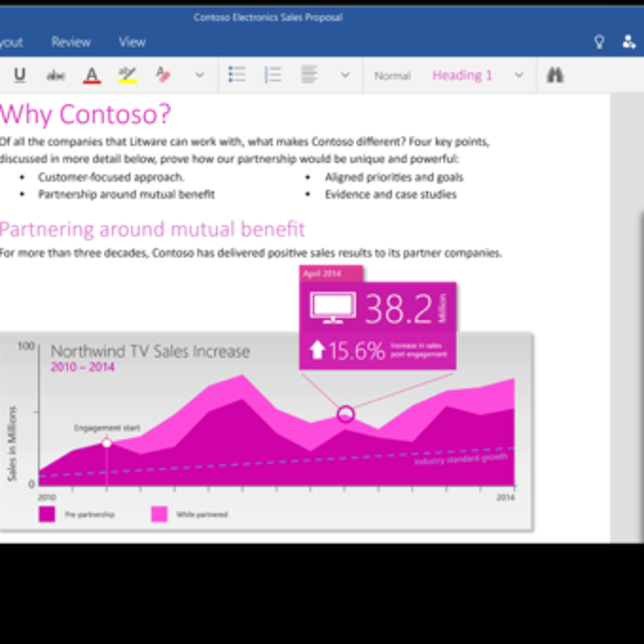Viewport: 644px width, 644px height.
Task: Expand the styles gallery dropdown
Action: tap(519, 75)
